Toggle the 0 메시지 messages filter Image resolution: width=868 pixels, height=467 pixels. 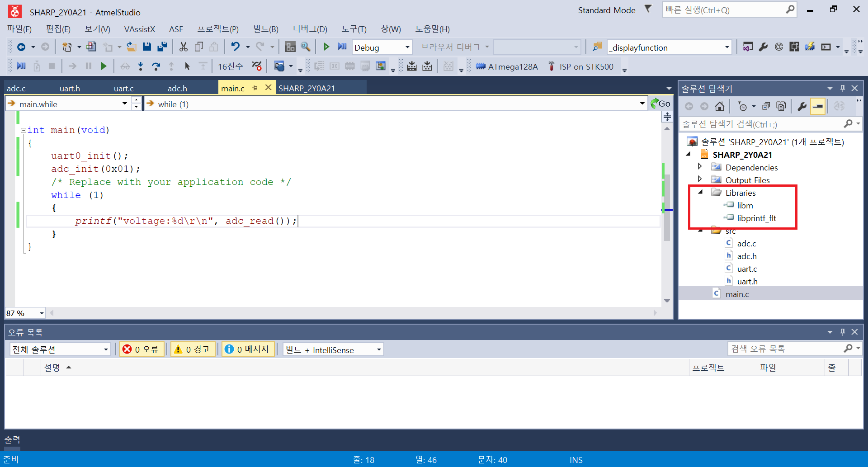[248, 349]
